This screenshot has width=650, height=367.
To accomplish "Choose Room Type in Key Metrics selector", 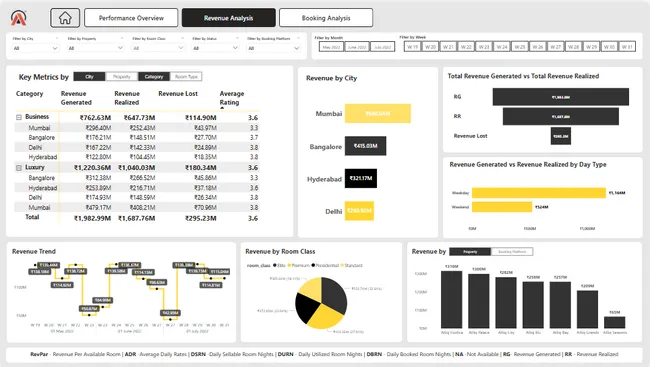I will 186,77.
